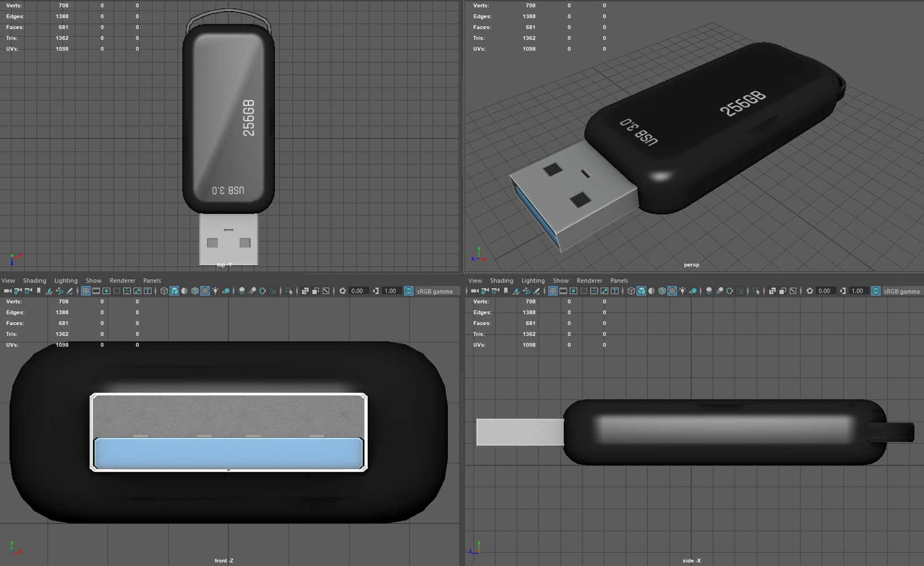
Task: Toggle X-Ray Joints in side view toolbar
Action: (x=793, y=291)
